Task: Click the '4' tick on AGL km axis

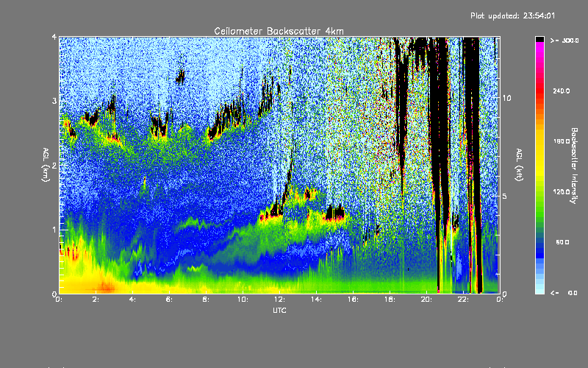Action: [54, 37]
